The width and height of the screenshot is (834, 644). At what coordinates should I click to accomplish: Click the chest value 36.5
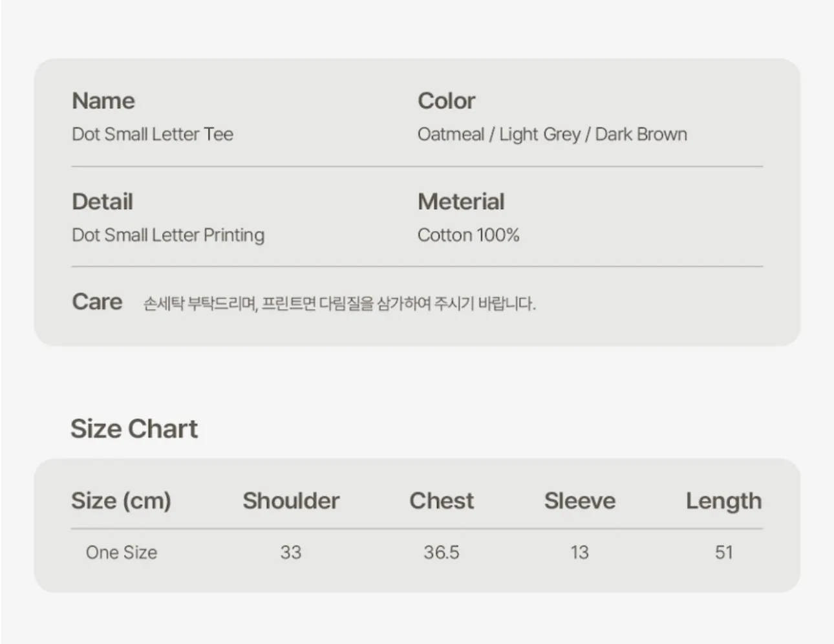tap(442, 552)
